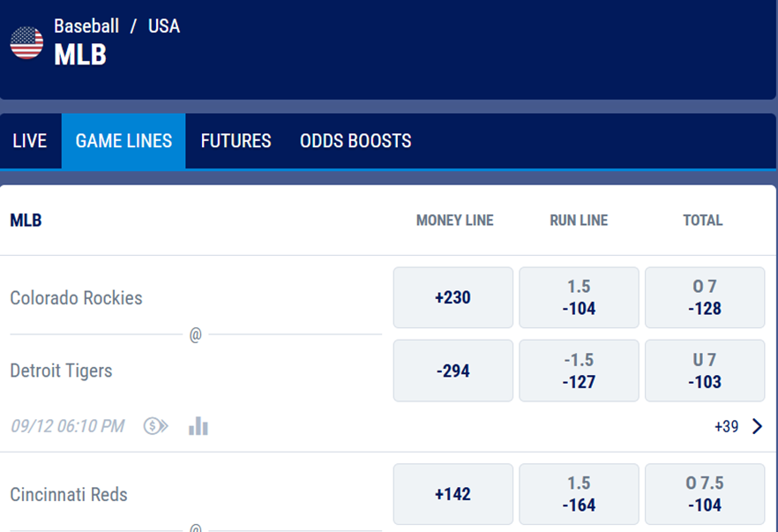Image resolution: width=778 pixels, height=532 pixels.
Task: Choose over 7.5 total at -104
Action: pyautogui.click(x=705, y=495)
